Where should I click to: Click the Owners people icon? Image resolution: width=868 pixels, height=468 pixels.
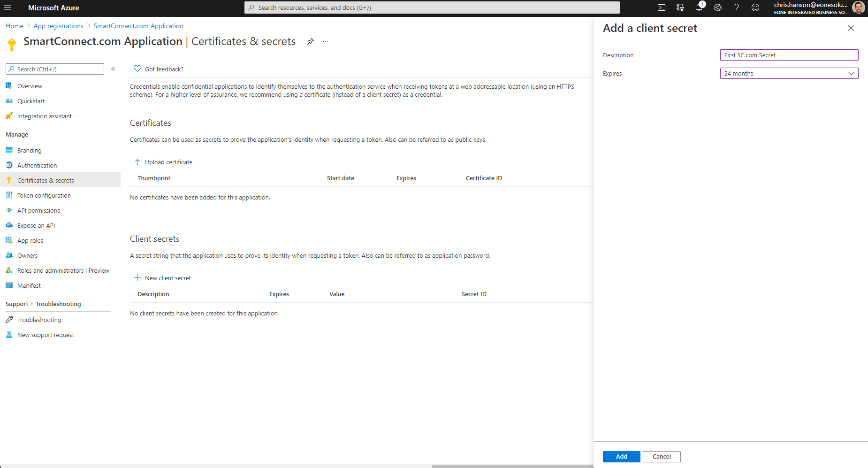(x=9, y=255)
